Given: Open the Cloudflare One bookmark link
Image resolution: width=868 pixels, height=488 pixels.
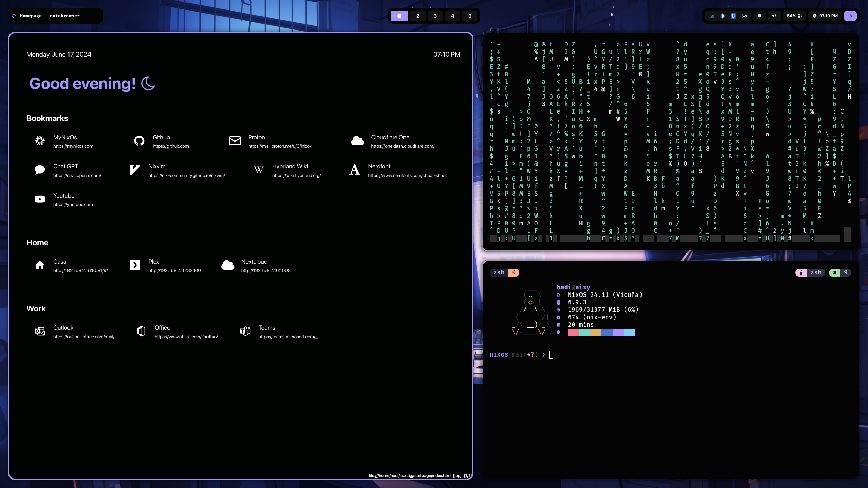Looking at the screenshot, I should (390, 137).
